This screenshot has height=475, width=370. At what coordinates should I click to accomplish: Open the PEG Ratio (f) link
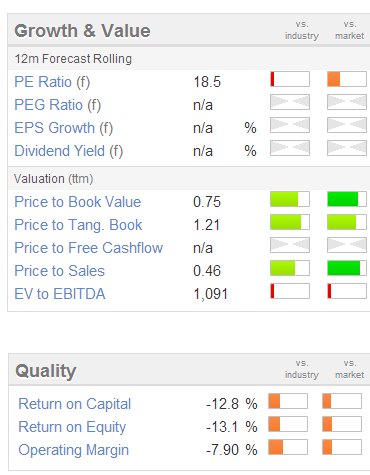(57, 105)
